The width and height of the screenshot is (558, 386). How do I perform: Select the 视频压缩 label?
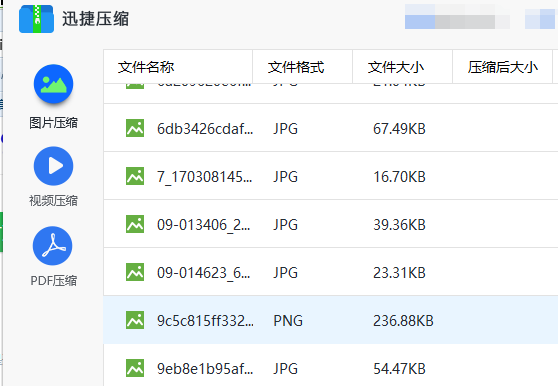[53, 201]
